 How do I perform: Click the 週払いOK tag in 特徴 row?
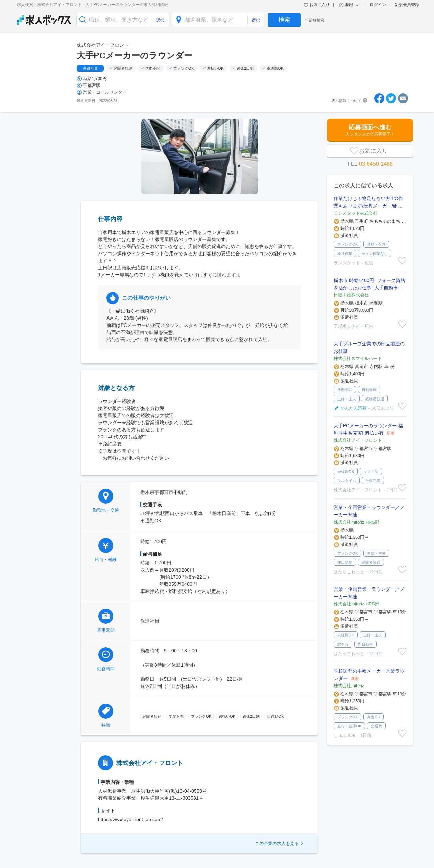coord(227,716)
